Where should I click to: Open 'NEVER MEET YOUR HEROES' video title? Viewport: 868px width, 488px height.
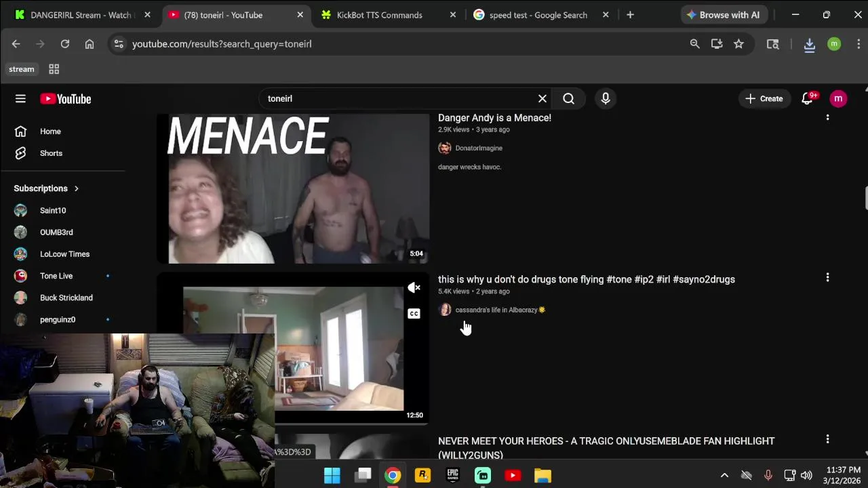pyautogui.click(x=606, y=448)
